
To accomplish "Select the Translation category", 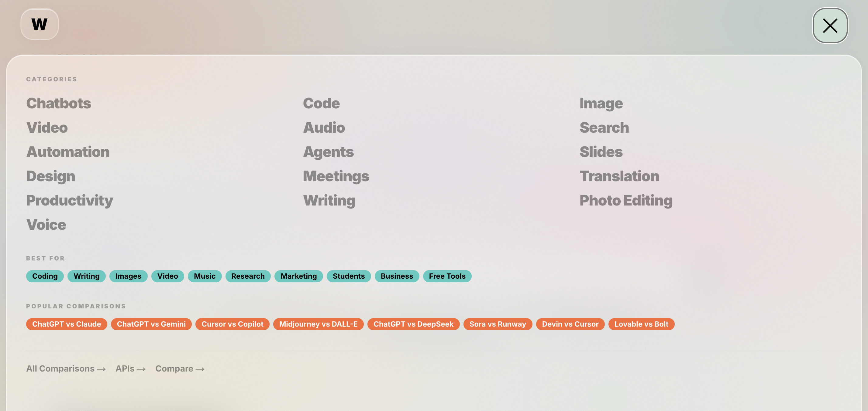I will click(619, 176).
